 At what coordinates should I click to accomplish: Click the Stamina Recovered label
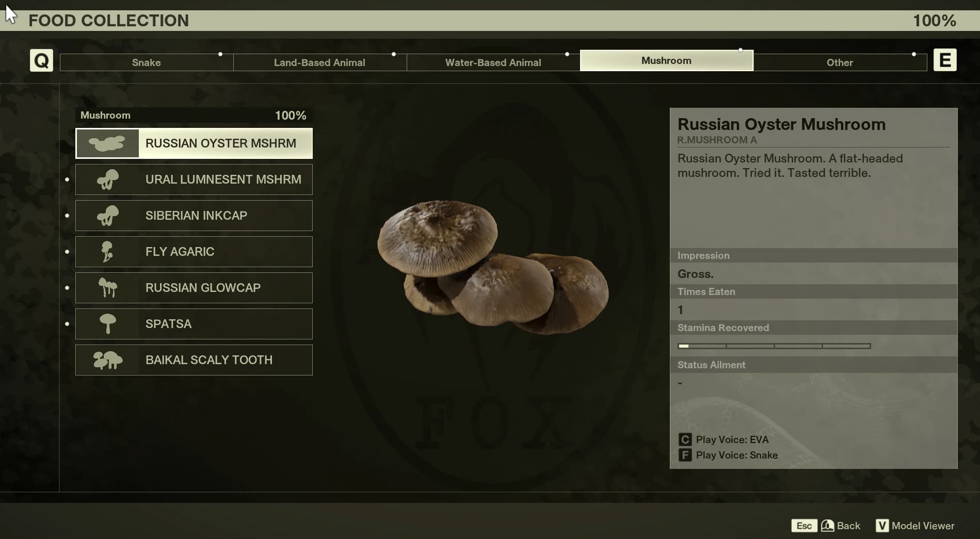coord(723,328)
